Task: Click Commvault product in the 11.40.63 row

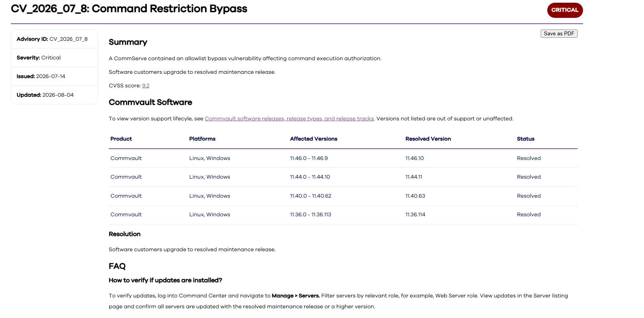Action: (126, 196)
